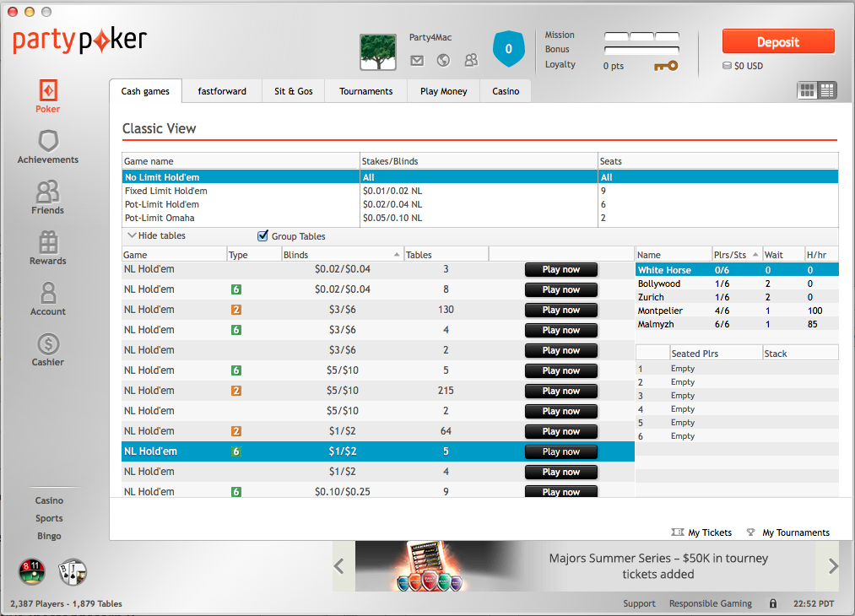Show previous promotional banner
The width and height of the screenshot is (855, 616).
[x=339, y=566]
